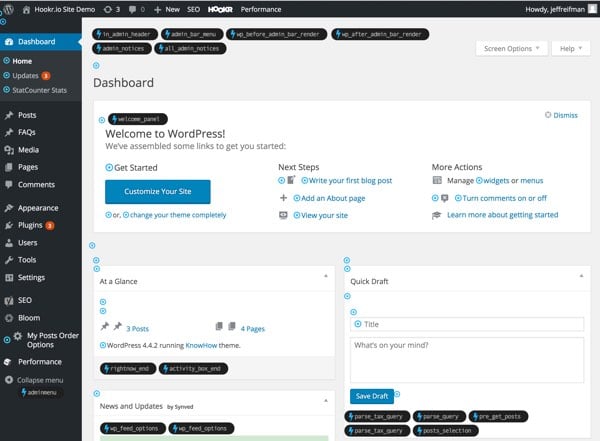
Task: Click Write your first blog post
Action: [x=350, y=180]
